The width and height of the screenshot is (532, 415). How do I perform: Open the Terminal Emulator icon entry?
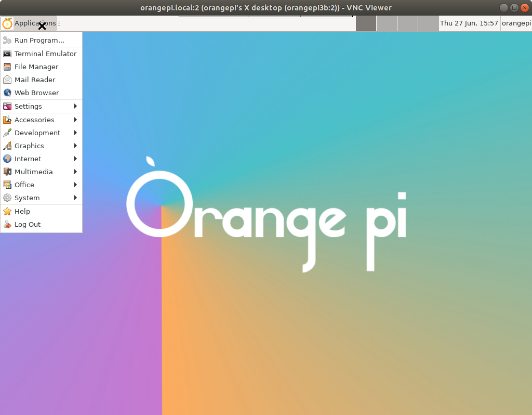tap(7, 54)
